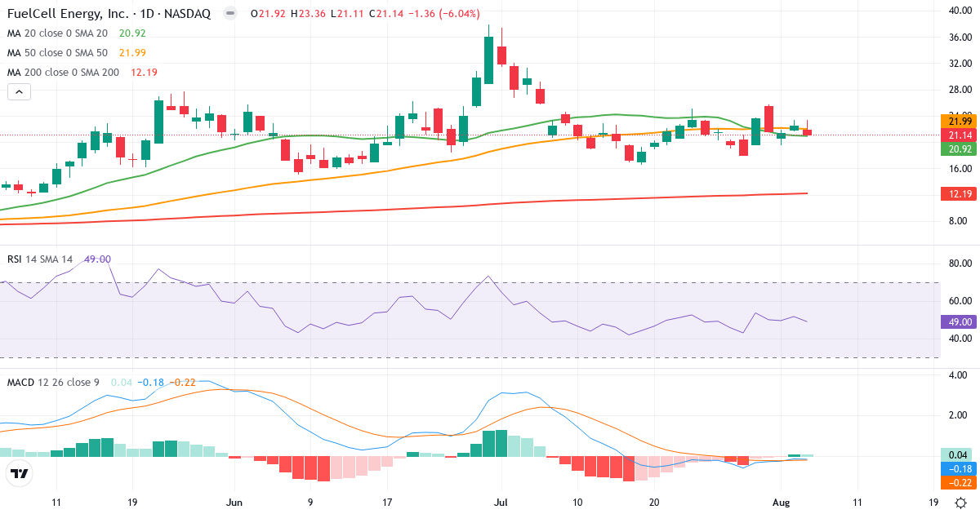This screenshot has width=980, height=514.
Task: Open chart settings gear icon
Action: click(962, 503)
